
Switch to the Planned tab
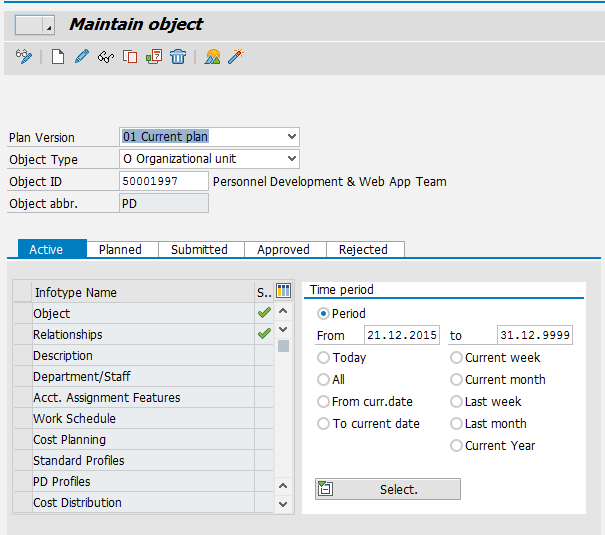(x=120, y=250)
